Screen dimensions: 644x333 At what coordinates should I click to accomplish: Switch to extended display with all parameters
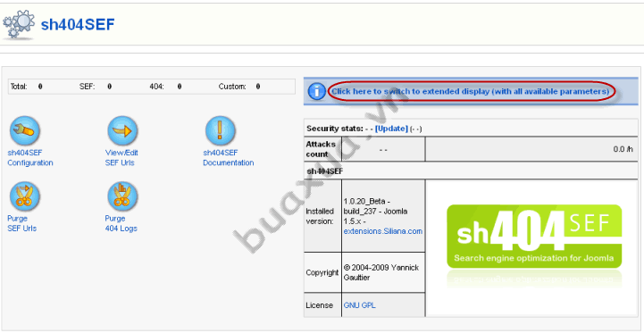coord(470,92)
